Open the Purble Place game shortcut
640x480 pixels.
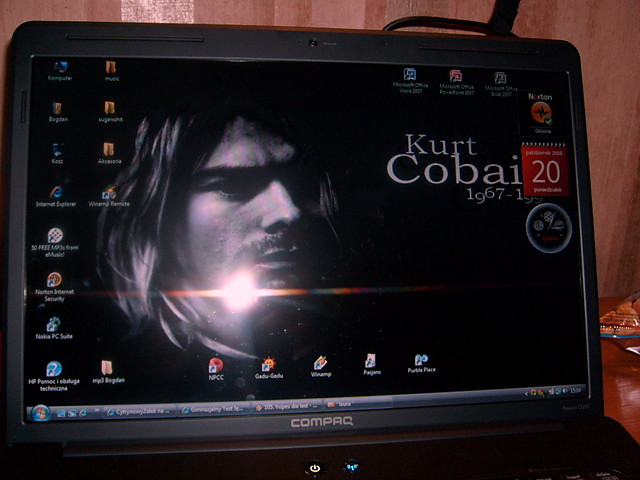tap(422, 362)
